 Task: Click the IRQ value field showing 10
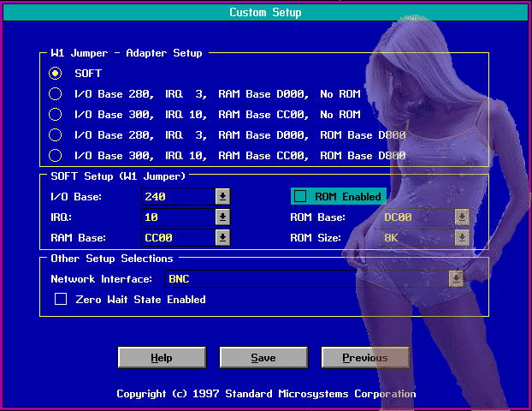point(175,217)
